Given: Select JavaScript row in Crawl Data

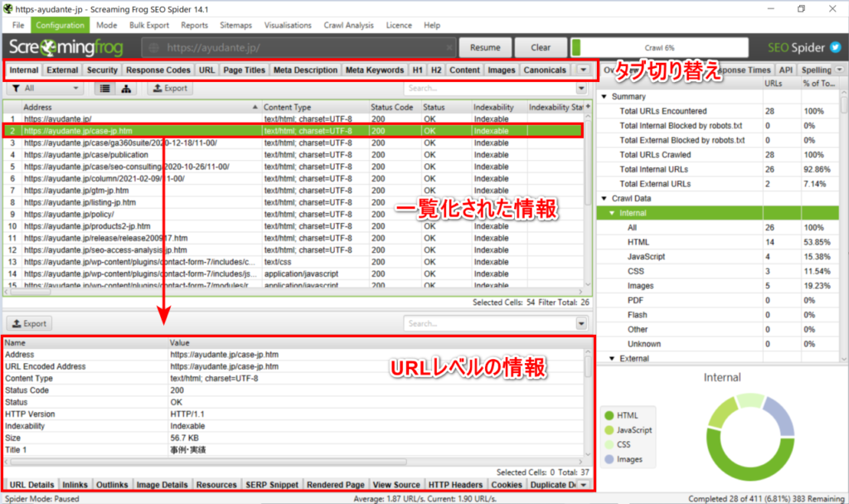Looking at the screenshot, I should pyautogui.click(x=718, y=257).
